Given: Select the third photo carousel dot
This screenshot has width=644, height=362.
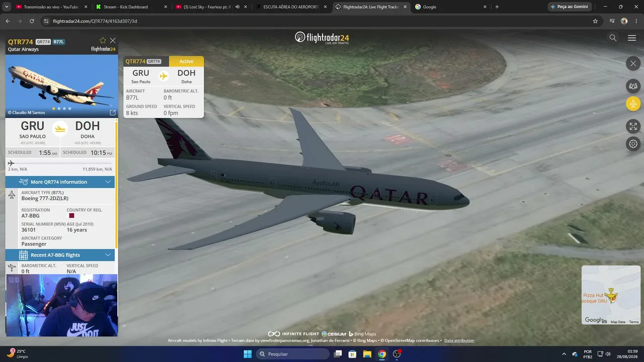Looking at the screenshot, I should (64, 109).
